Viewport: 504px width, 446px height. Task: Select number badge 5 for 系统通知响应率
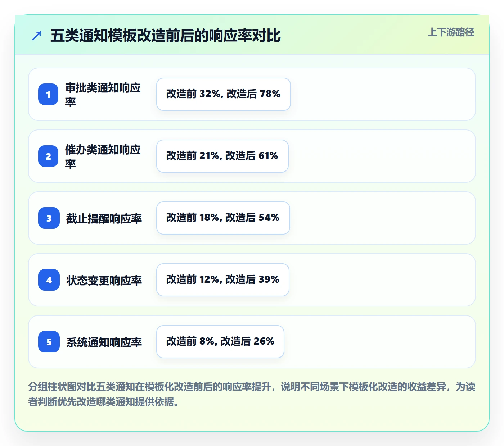(x=49, y=342)
